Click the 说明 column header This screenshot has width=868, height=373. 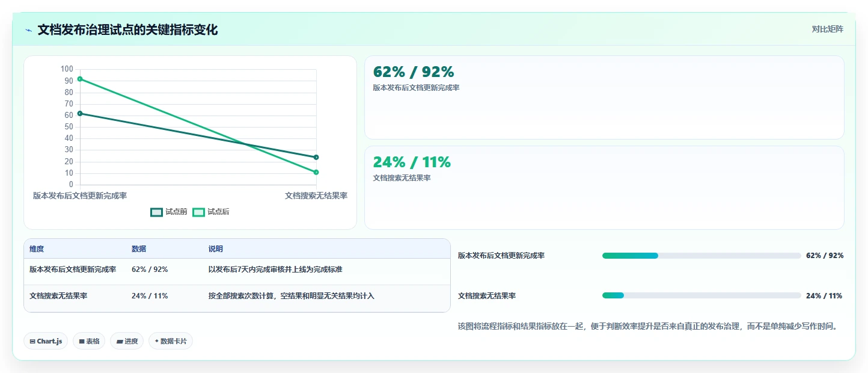[x=216, y=249]
